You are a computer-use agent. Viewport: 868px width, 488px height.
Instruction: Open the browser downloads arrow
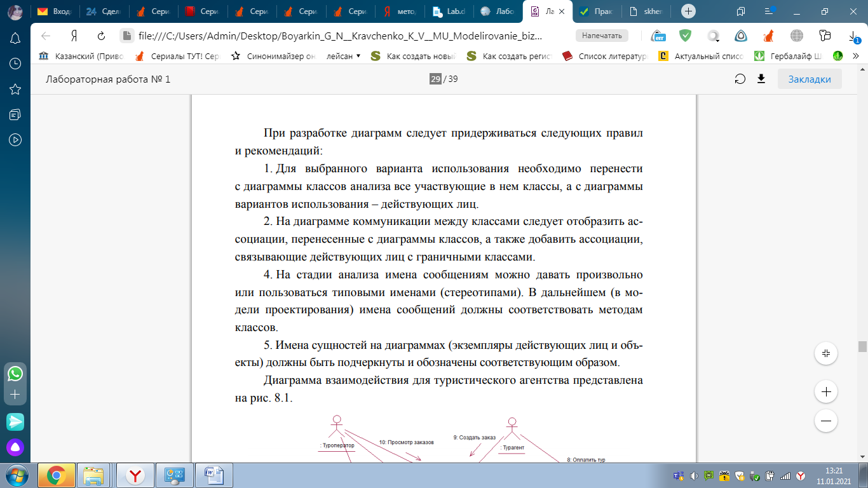coord(853,36)
